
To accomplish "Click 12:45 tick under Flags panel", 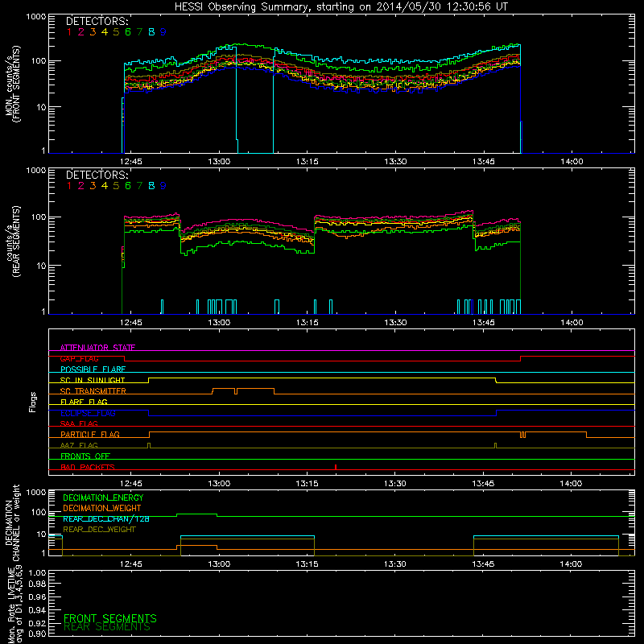I will 131,484.
